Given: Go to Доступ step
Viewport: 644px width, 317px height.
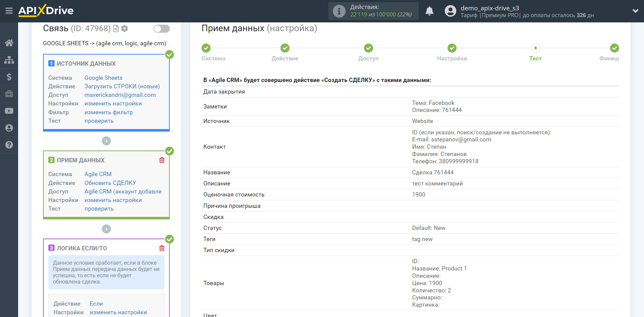Looking at the screenshot, I should pyautogui.click(x=369, y=48).
